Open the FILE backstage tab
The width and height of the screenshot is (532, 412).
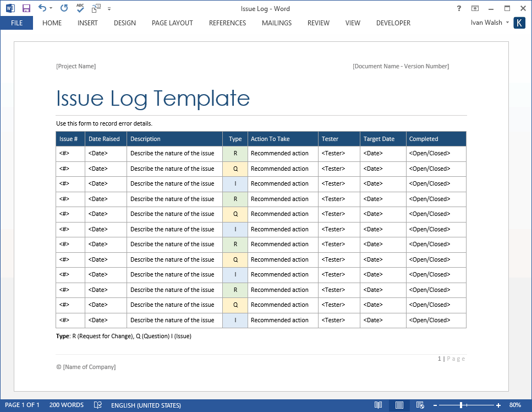[17, 23]
